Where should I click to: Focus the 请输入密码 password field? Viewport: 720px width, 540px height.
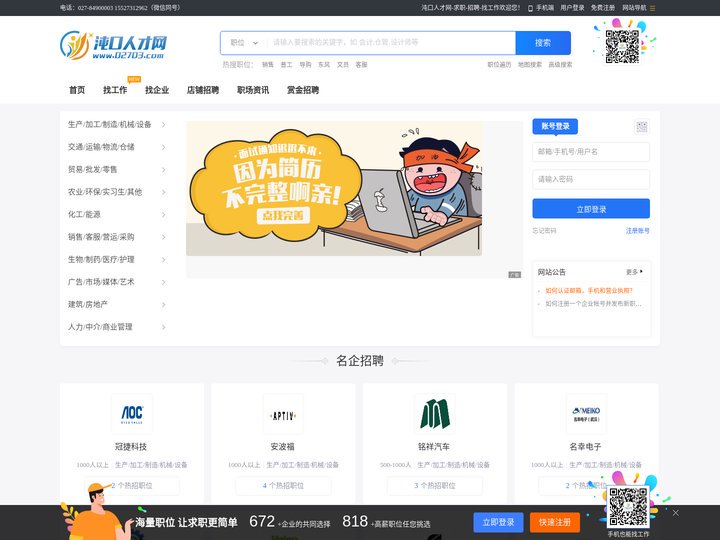click(591, 179)
